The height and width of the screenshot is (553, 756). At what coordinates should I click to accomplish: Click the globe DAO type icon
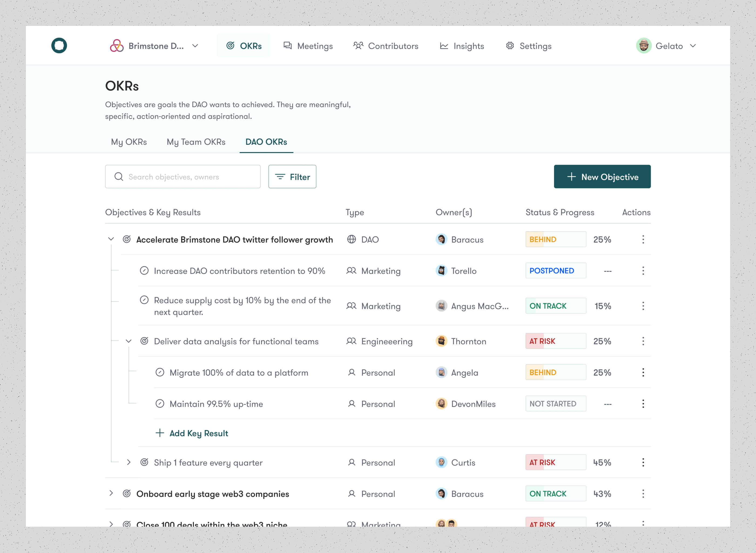tap(351, 239)
